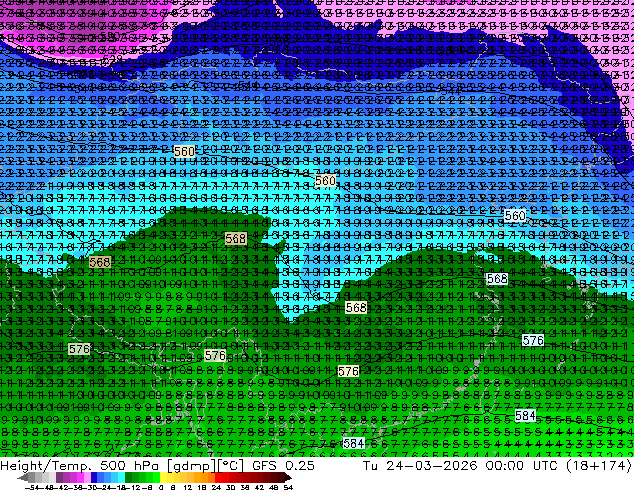This screenshot has height=490, width=634.
Task: Click the '(18+174)' forecast hour text
Action: click(598, 466)
